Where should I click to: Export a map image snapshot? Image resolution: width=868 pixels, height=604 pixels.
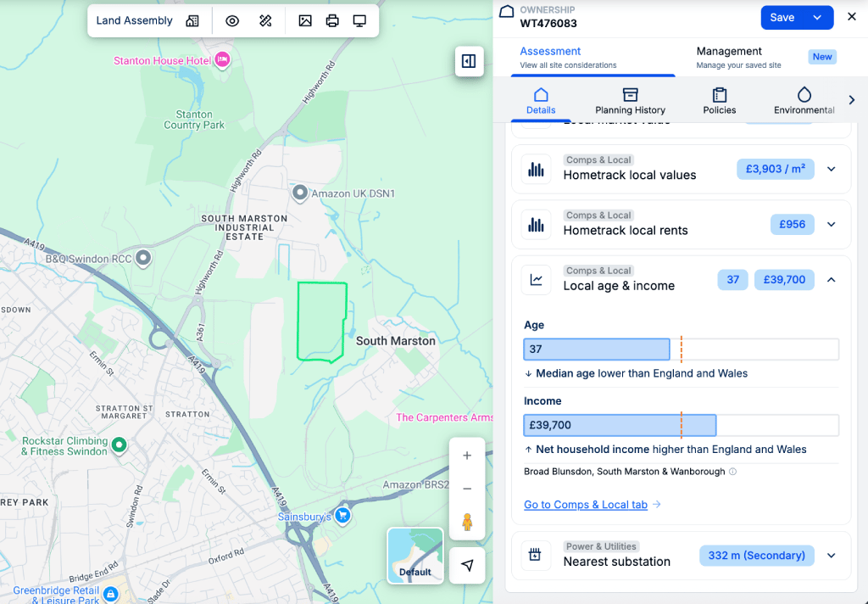pyautogui.click(x=305, y=20)
